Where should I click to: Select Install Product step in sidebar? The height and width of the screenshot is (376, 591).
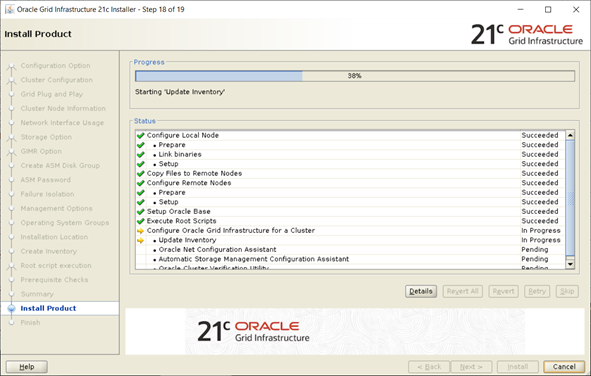click(x=48, y=309)
